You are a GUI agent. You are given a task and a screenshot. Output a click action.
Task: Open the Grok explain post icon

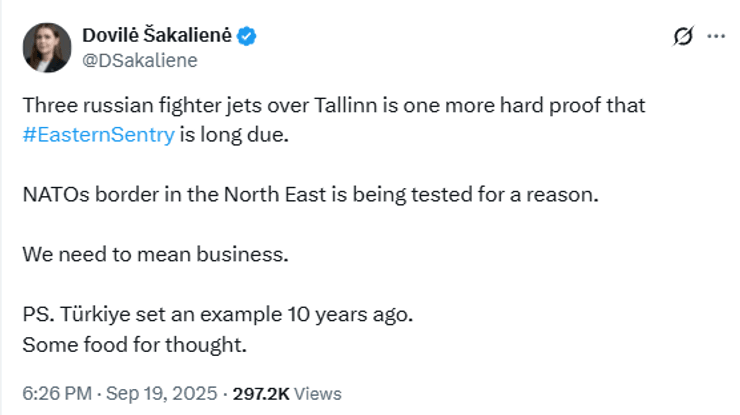683,37
